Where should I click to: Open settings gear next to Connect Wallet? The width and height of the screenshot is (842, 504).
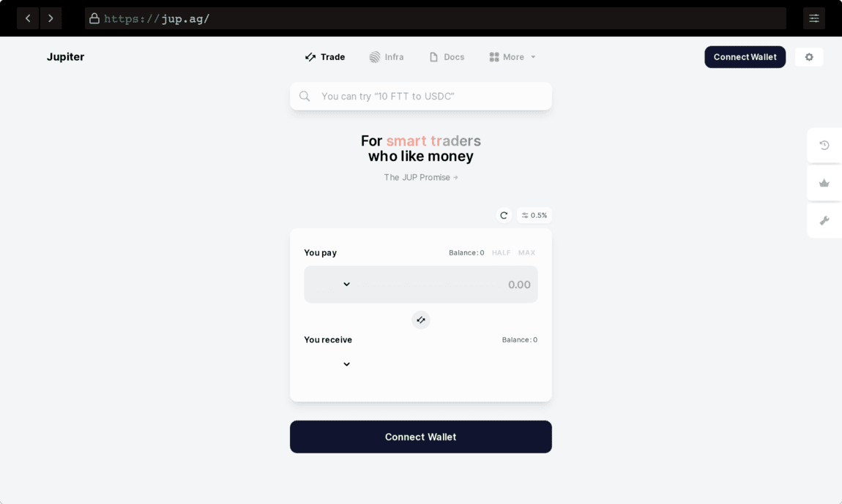[809, 57]
